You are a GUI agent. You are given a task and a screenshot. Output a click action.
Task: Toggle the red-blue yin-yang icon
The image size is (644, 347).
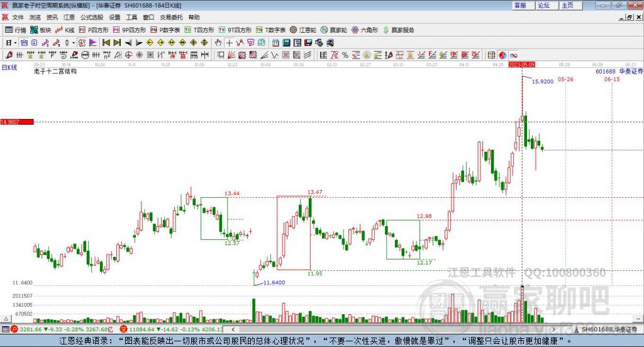(502, 55)
